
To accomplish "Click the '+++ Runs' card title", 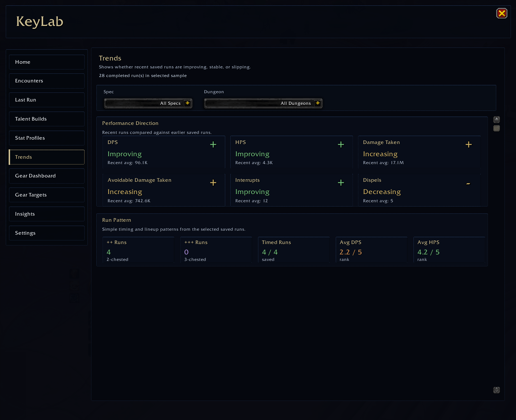I will point(196,243).
